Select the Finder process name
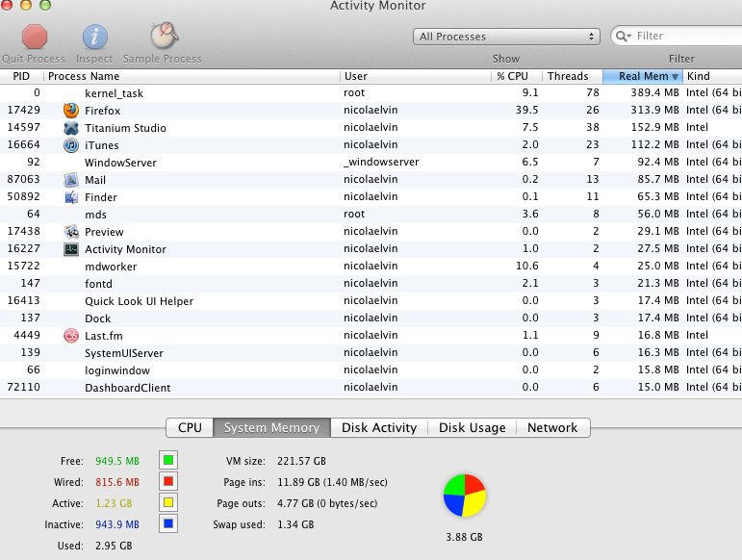The width and height of the screenshot is (742, 560). [101, 197]
